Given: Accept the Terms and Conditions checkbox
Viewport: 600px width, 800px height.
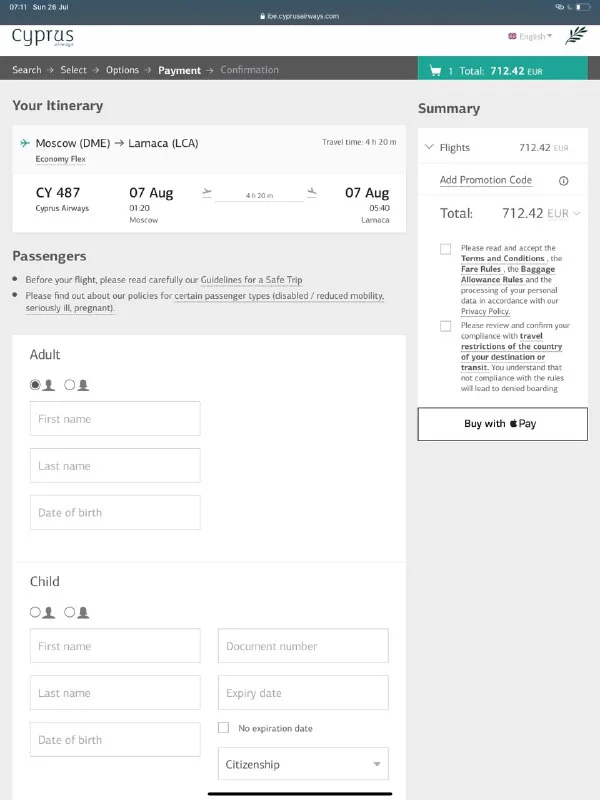Looking at the screenshot, I should coord(445,249).
